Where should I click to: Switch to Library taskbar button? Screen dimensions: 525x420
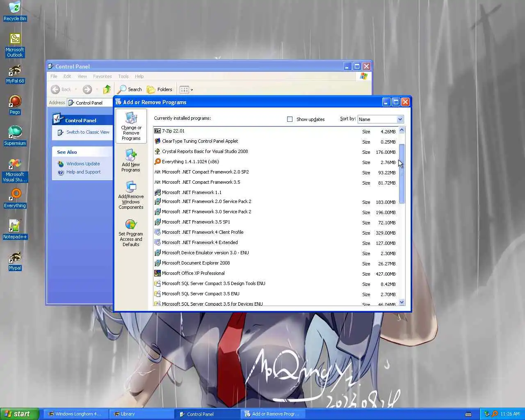click(x=142, y=414)
